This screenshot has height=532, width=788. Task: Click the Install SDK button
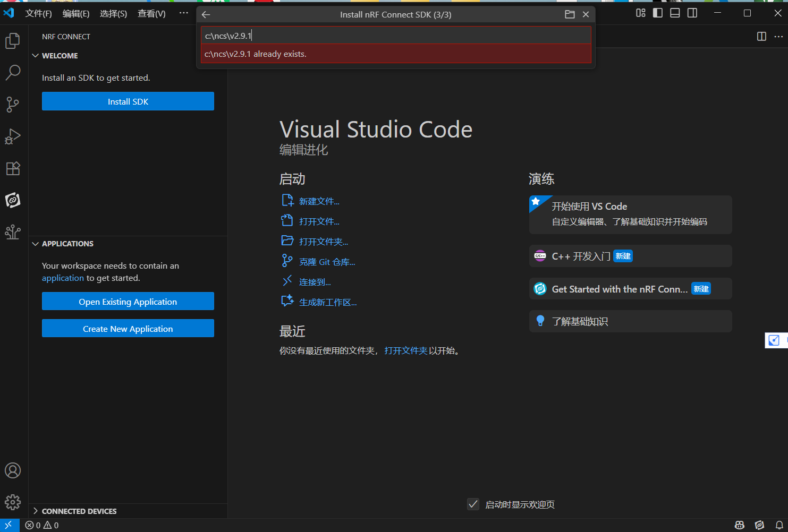(x=128, y=101)
